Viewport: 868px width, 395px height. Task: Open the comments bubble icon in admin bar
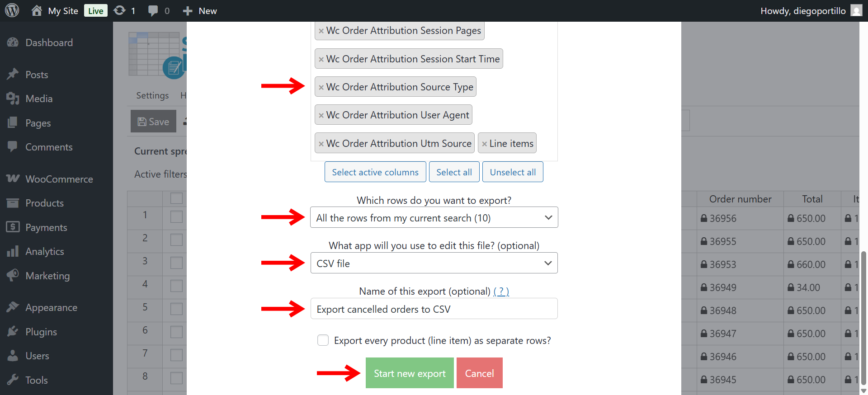[x=153, y=10]
